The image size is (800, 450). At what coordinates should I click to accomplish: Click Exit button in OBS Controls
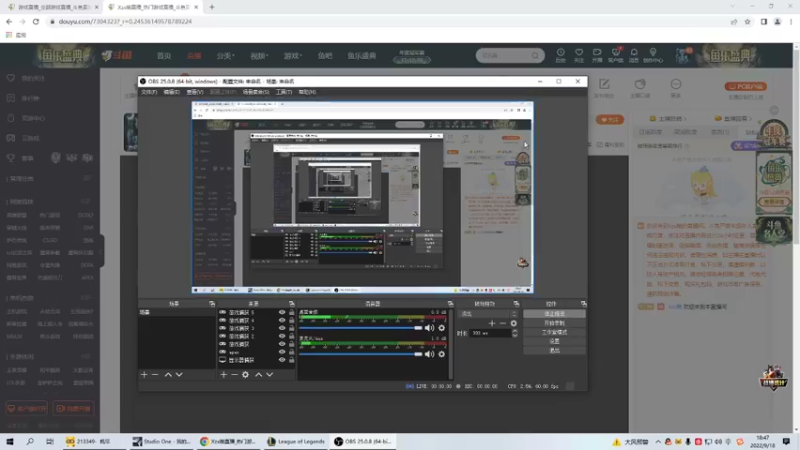click(x=555, y=351)
